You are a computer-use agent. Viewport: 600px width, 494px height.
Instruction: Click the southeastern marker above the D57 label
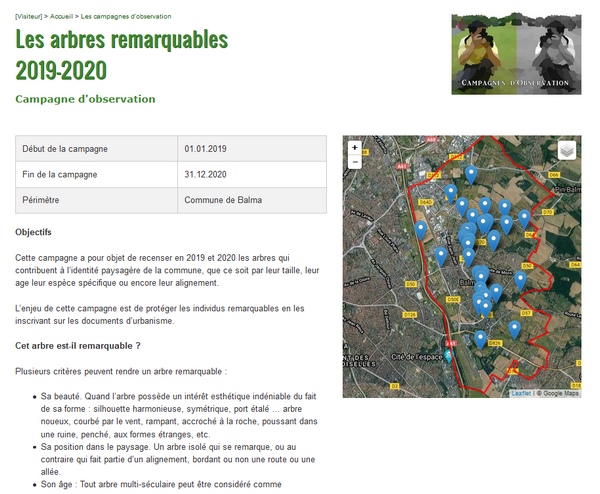pos(515,327)
